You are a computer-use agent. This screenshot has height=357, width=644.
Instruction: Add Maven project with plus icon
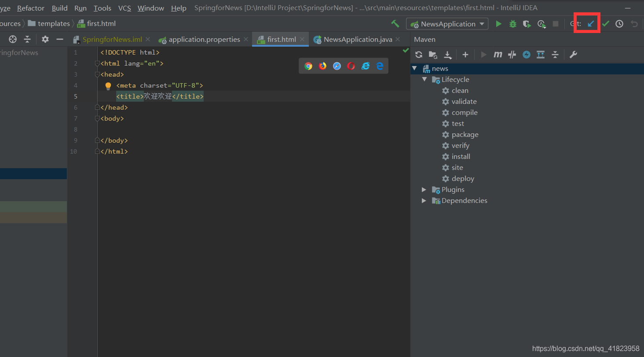pyautogui.click(x=465, y=55)
